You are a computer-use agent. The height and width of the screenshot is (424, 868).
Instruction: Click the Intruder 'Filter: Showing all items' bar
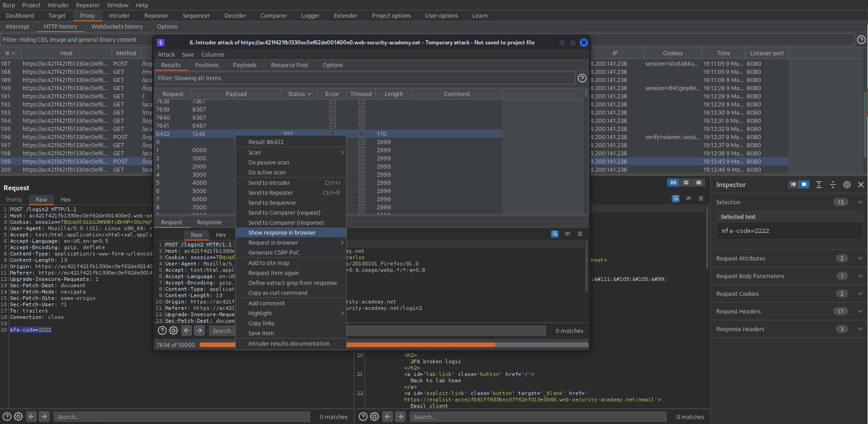365,78
